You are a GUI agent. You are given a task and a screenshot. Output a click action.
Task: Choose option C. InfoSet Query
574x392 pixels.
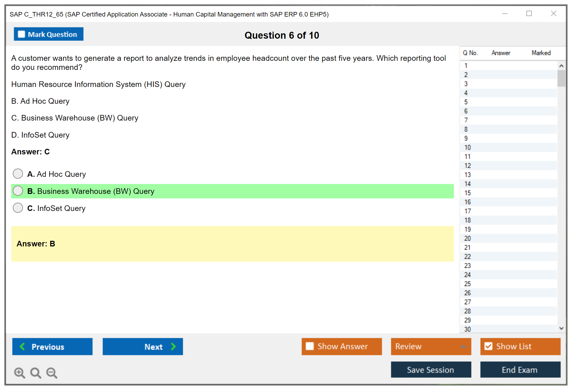[18, 208]
